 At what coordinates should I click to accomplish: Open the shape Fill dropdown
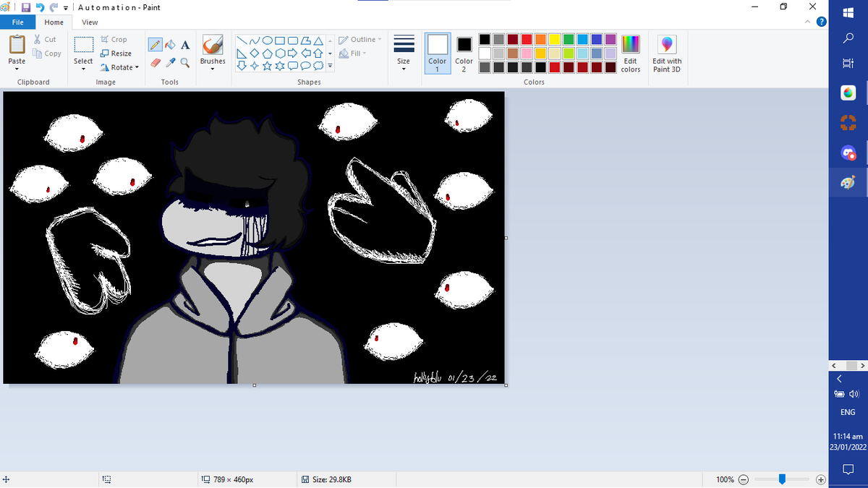point(354,53)
